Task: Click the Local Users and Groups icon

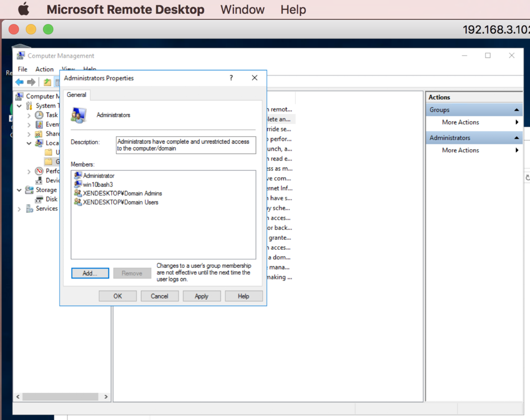Action: 39,143
